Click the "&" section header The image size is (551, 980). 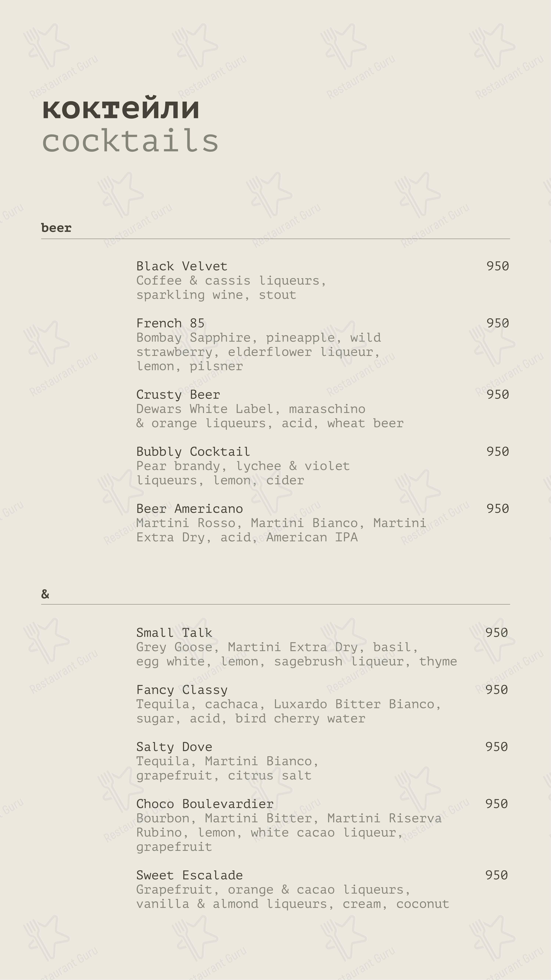click(x=45, y=594)
